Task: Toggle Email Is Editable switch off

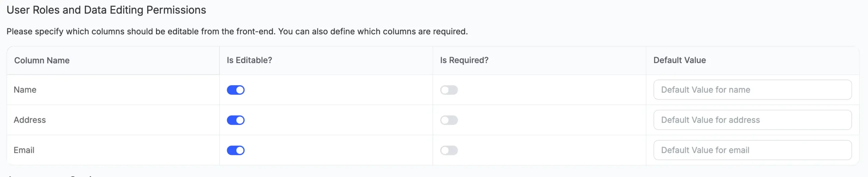Action: pos(236,151)
